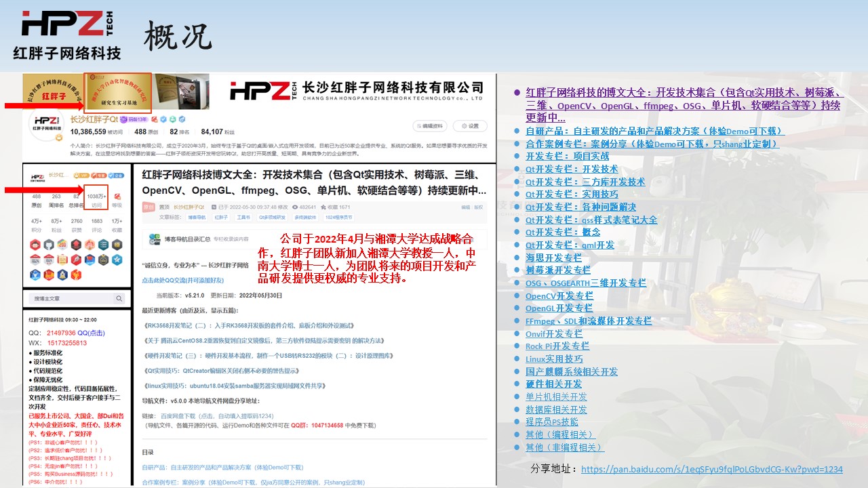Image resolution: width=868 pixels, height=488 pixels.
Task: Open the Qt开发专栏：实用技巧 link
Action: click(x=572, y=194)
